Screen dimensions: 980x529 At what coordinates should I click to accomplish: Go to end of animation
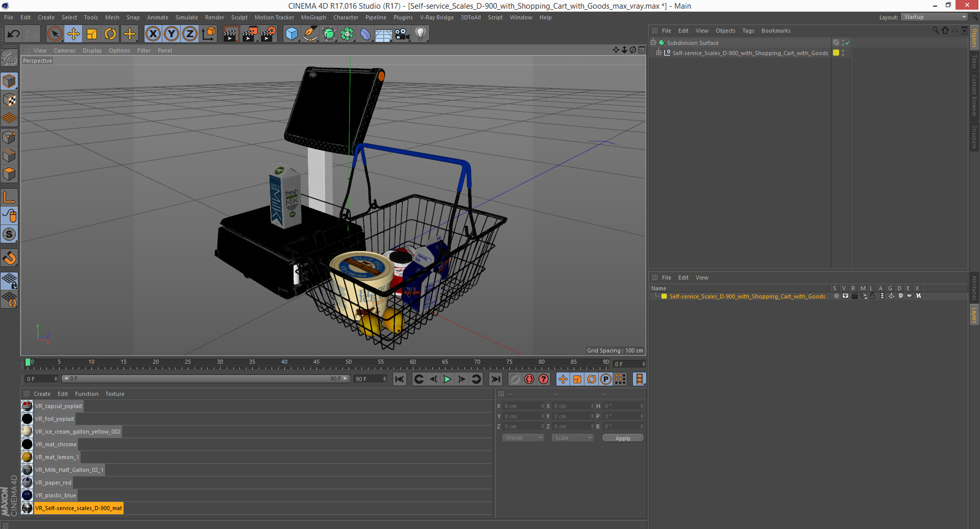495,379
